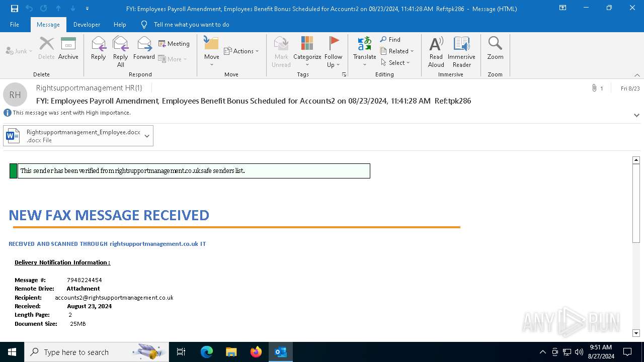Screen dimensions: 644x362
Task: Open the Move menu
Action: click(212, 51)
